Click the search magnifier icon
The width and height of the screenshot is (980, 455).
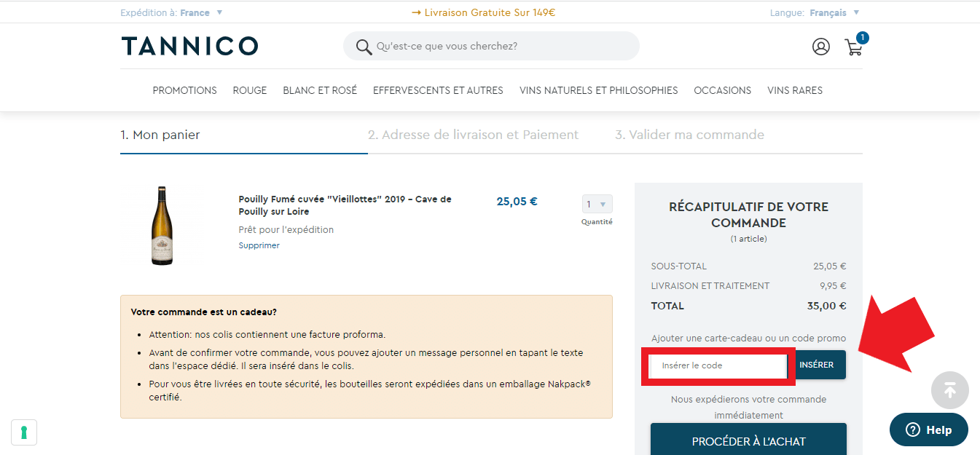click(x=364, y=47)
